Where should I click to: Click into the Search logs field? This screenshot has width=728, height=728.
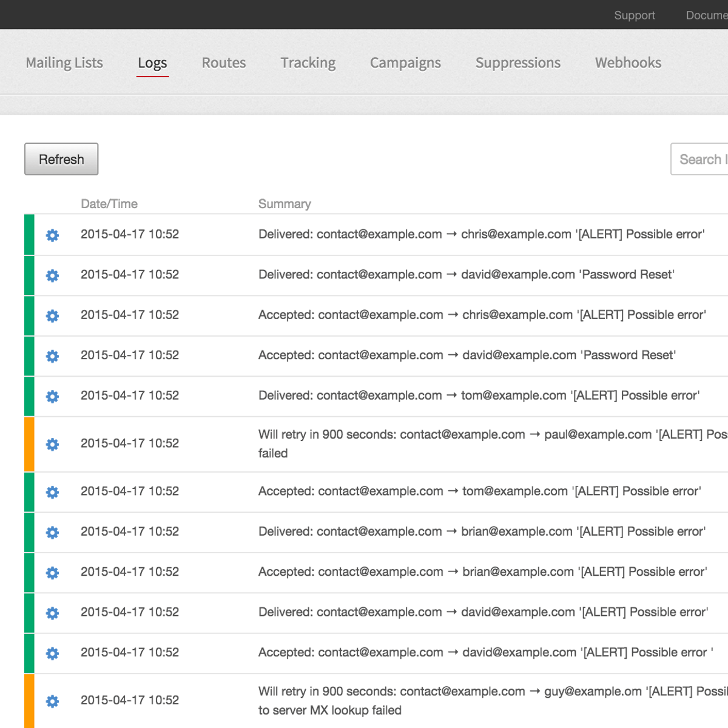[701, 160]
